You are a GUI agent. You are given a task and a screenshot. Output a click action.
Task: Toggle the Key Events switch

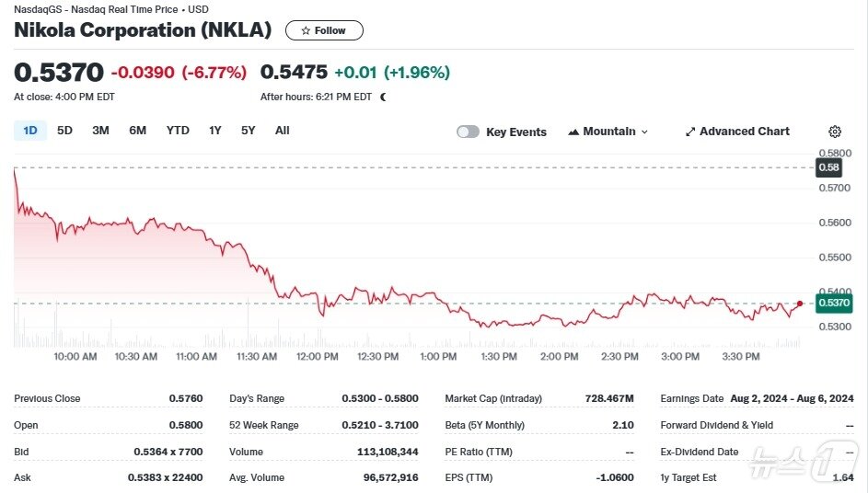469,132
